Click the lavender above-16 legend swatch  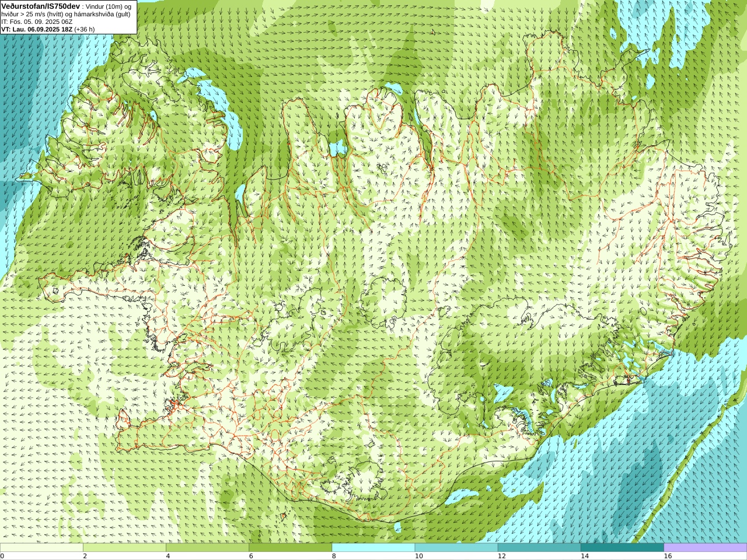(706, 548)
